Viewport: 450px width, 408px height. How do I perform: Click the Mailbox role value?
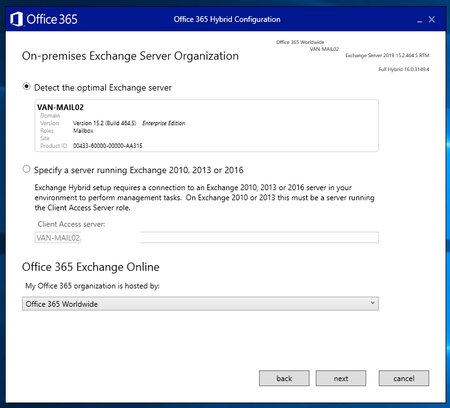click(x=83, y=131)
